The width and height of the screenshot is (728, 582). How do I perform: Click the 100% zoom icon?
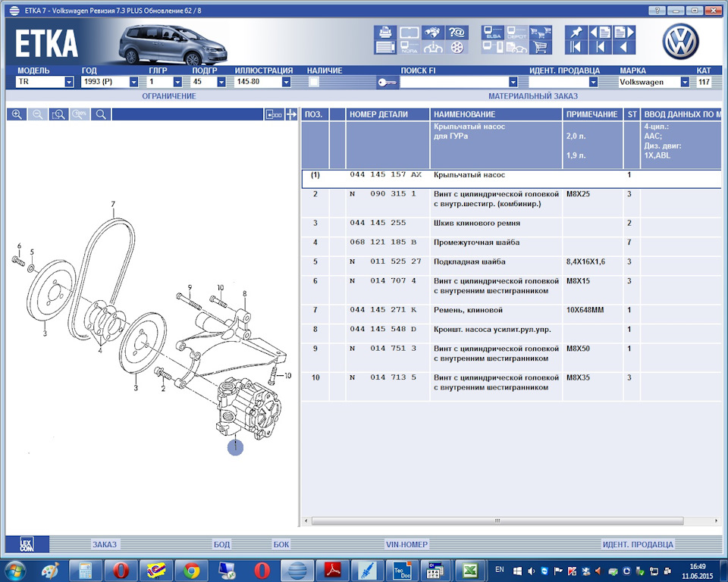(x=80, y=114)
